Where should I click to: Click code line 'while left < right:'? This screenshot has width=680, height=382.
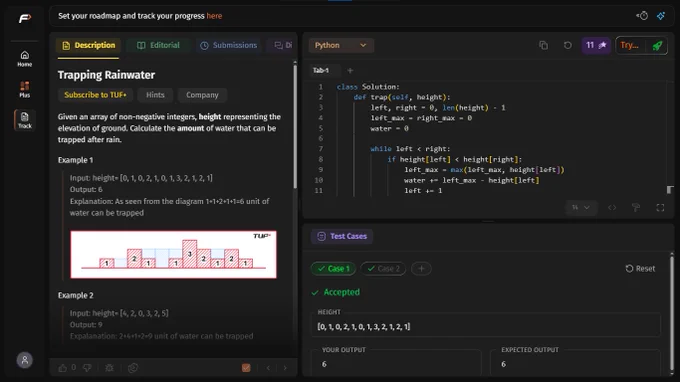410,149
